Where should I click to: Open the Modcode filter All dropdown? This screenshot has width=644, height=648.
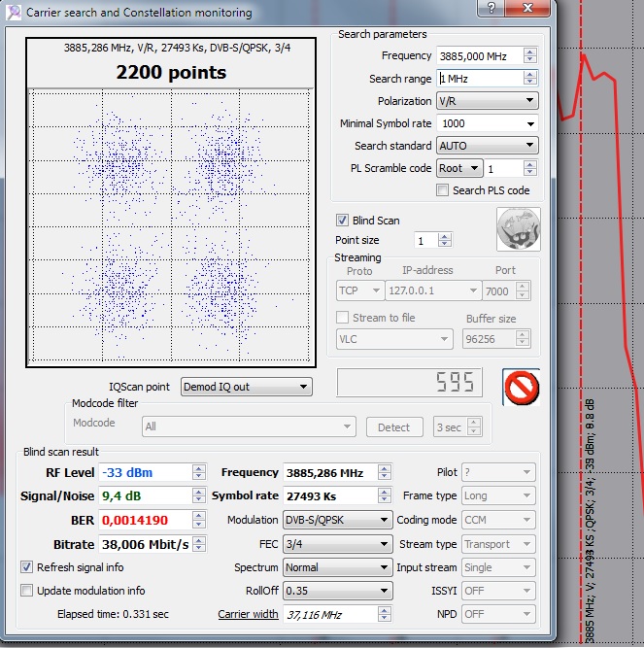249,426
